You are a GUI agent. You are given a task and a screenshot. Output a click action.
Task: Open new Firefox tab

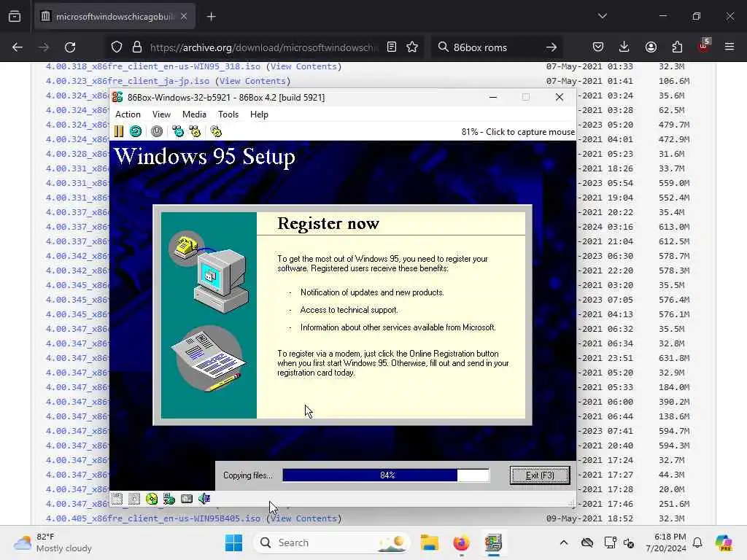pos(211,17)
